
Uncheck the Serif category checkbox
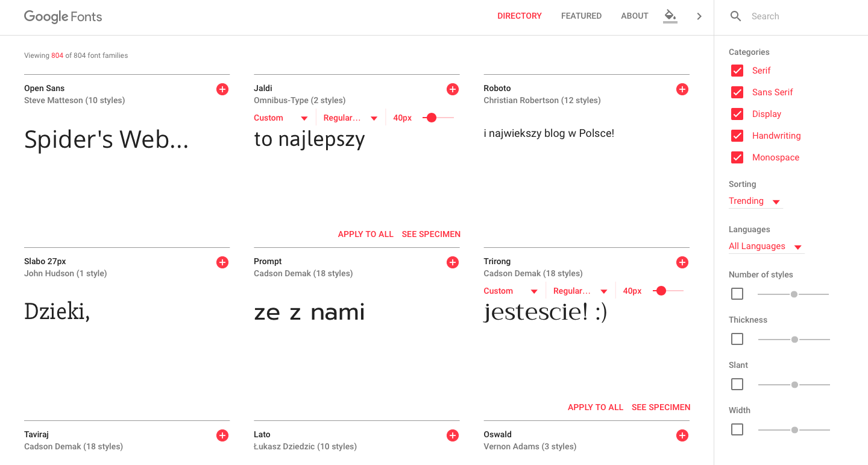[x=737, y=71]
